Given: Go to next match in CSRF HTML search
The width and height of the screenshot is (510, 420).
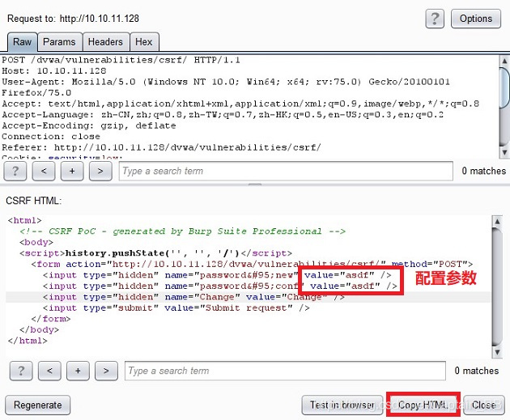Looking at the screenshot, I should click(x=106, y=371).
